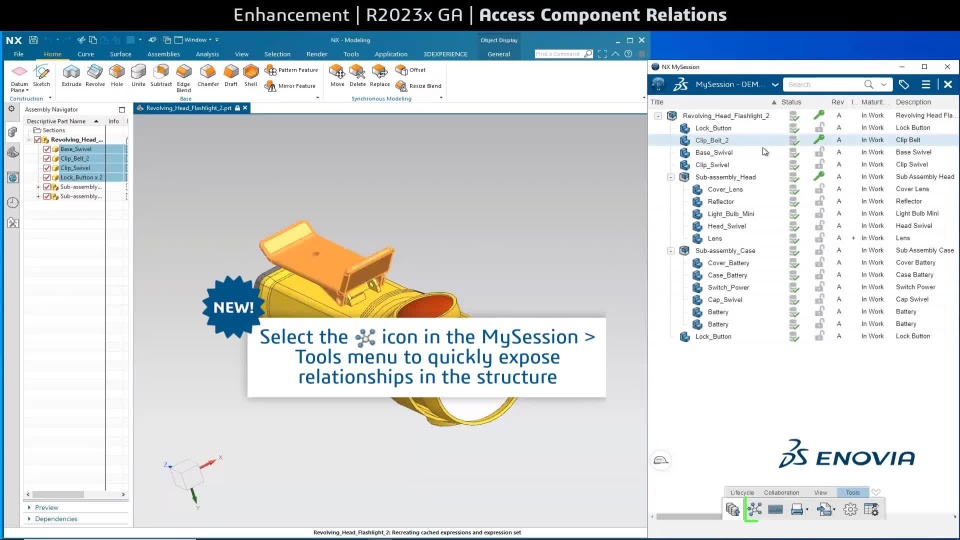Click the Maturity column header in MySession
Image resolution: width=960 pixels, height=540 pixels.
tap(874, 102)
